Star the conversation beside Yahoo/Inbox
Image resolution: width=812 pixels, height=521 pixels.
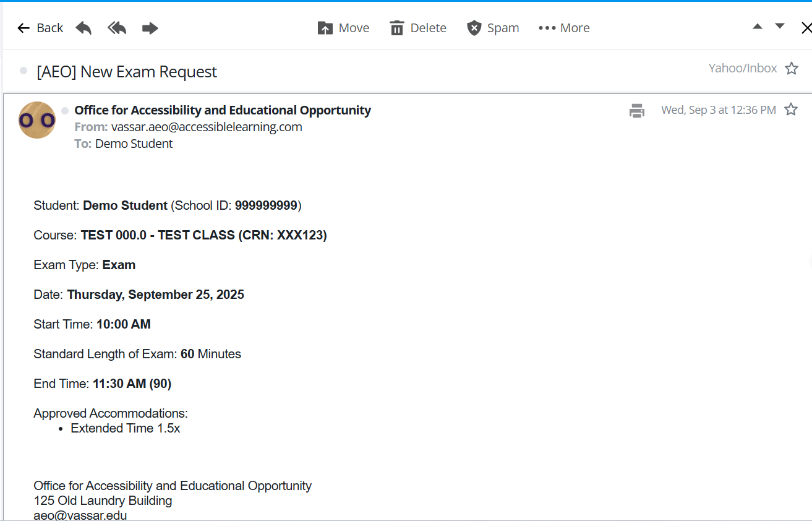(792, 69)
